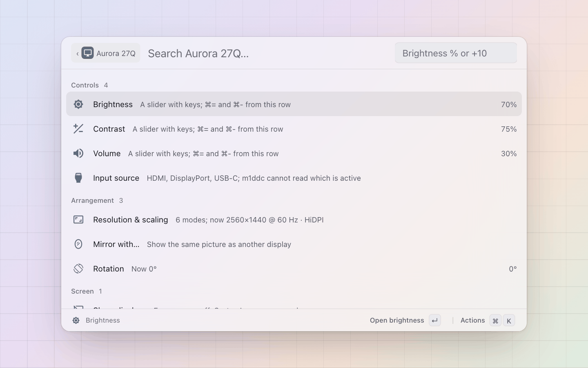The width and height of the screenshot is (588, 368).
Task: Go back via the Aurora 27Q breadcrumb
Action: [x=106, y=53]
